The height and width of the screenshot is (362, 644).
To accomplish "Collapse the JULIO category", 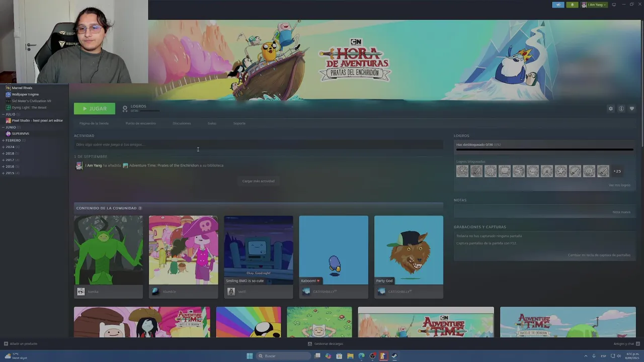I will [3, 114].
